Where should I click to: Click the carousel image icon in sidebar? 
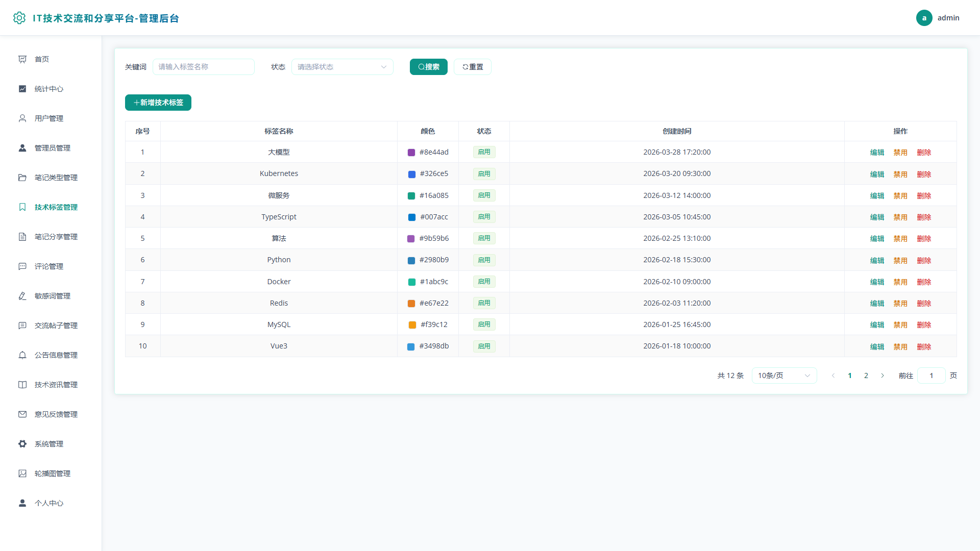[x=22, y=473]
